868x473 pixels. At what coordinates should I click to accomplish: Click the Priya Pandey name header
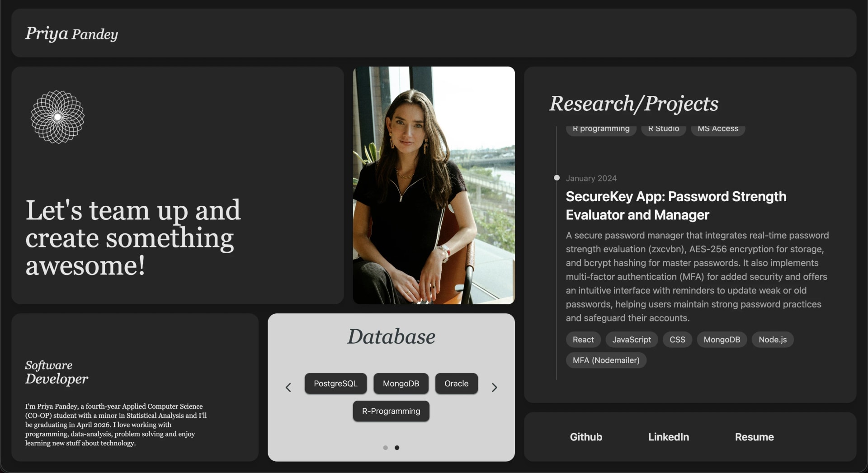[x=71, y=33]
